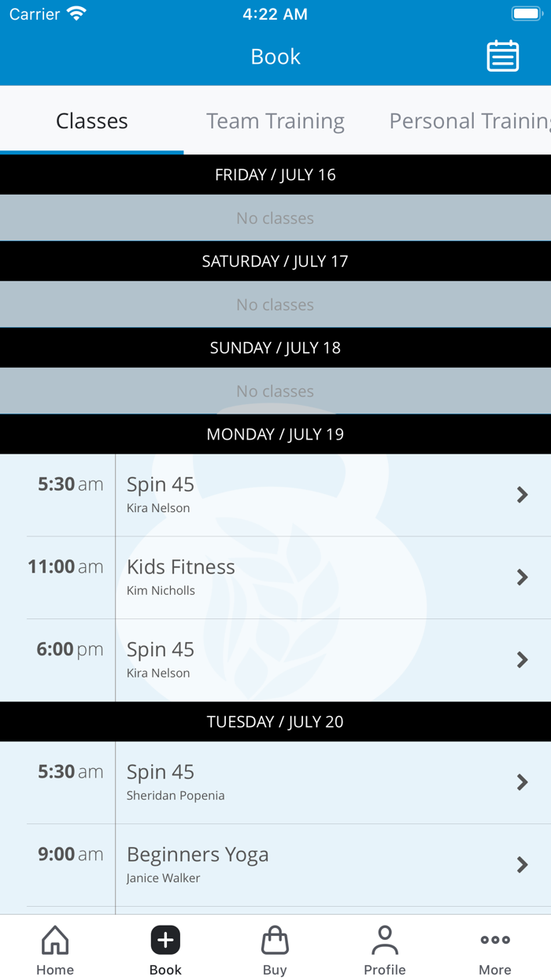Screen dimensions: 551x980
Task: Open the Personal Training tab
Action: 468,121
